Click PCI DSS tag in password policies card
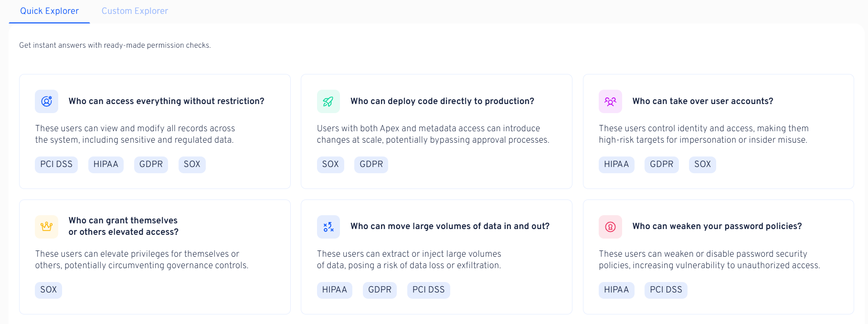Viewport: 868px width, 324px height. [x=666, y=290]
